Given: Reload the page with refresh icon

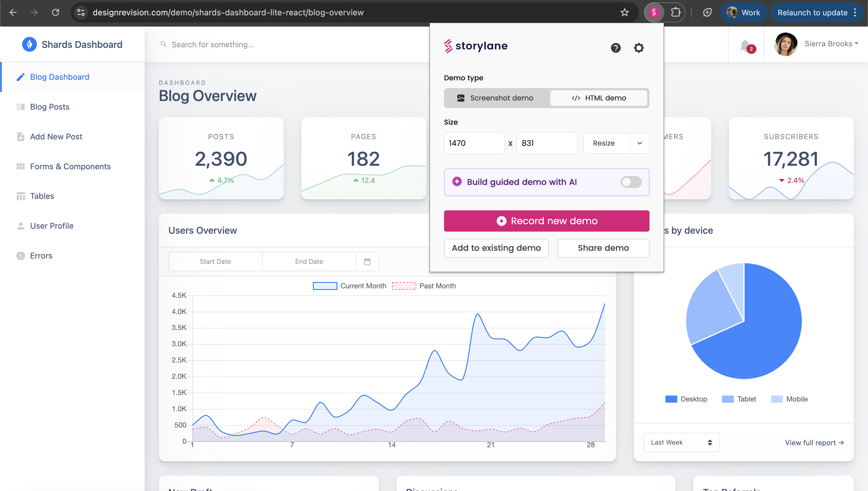Looking at the screenshot, I should click(x=56, y=12).
